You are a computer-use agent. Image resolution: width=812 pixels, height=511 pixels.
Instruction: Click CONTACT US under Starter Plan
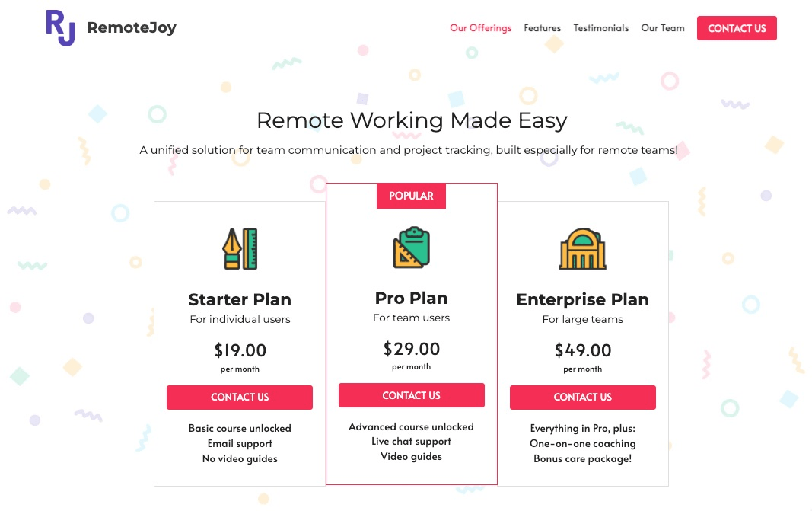240,397
